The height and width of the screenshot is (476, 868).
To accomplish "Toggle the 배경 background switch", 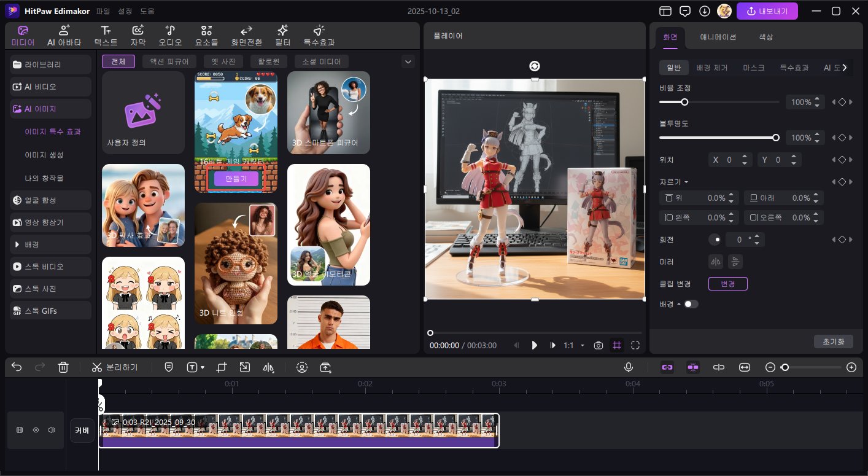I will [x=691, y=304].
